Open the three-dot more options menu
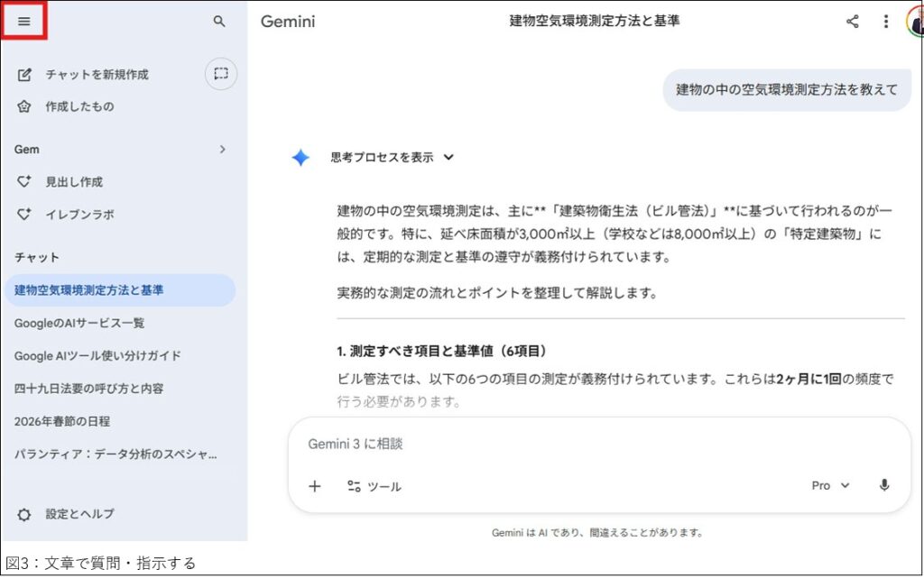924x578 pixels. pyautogui.click(x=886, y=22)
